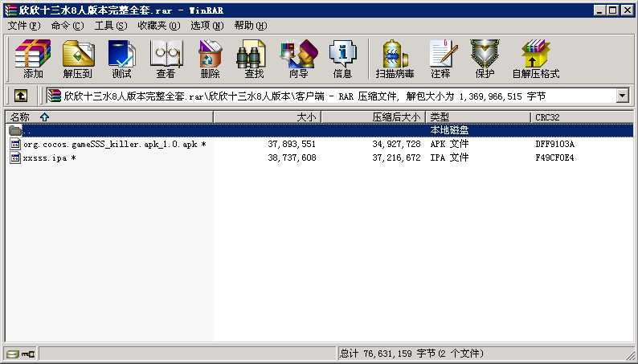
Task: Click size value 38,737,608
Action: 292,157
